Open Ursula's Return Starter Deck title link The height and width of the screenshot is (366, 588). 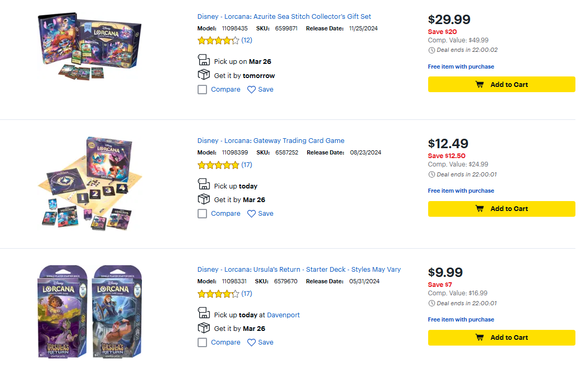click(x=299, y=270)
